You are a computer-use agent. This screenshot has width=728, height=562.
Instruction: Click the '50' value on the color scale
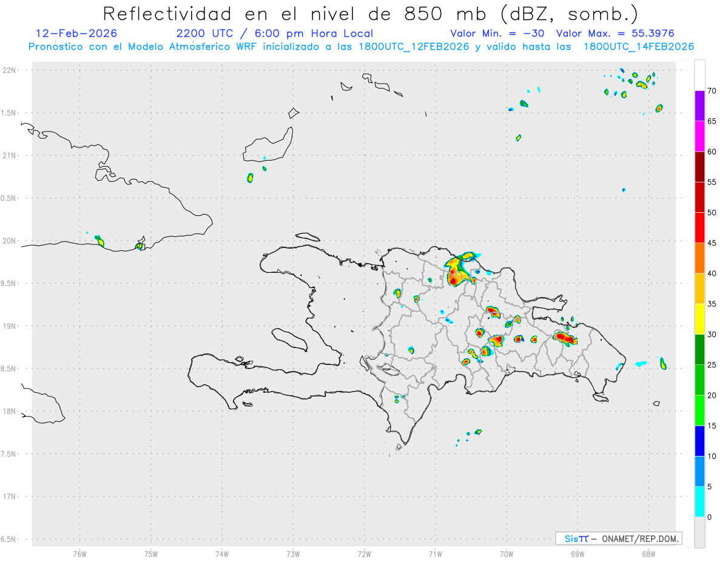coord(712,213)
